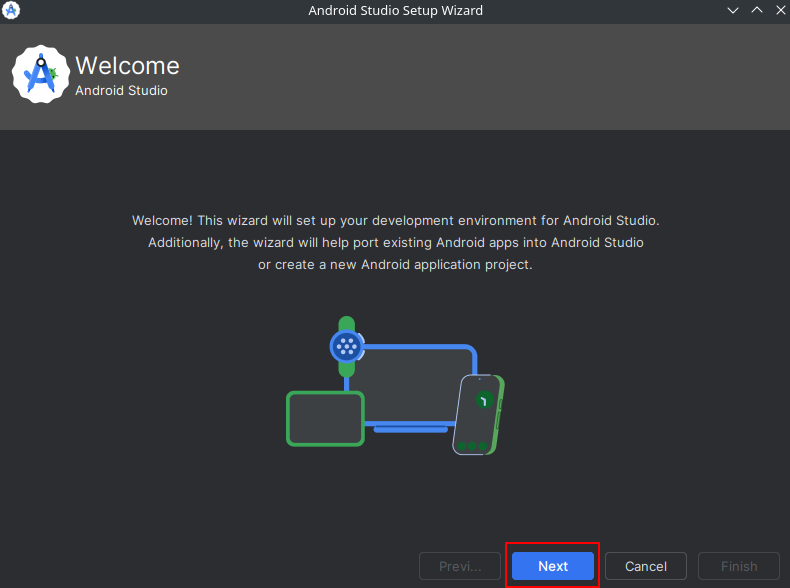
Task: Click the 'Android Studio' subtitle under Welcome
Action: pos(121,91)
